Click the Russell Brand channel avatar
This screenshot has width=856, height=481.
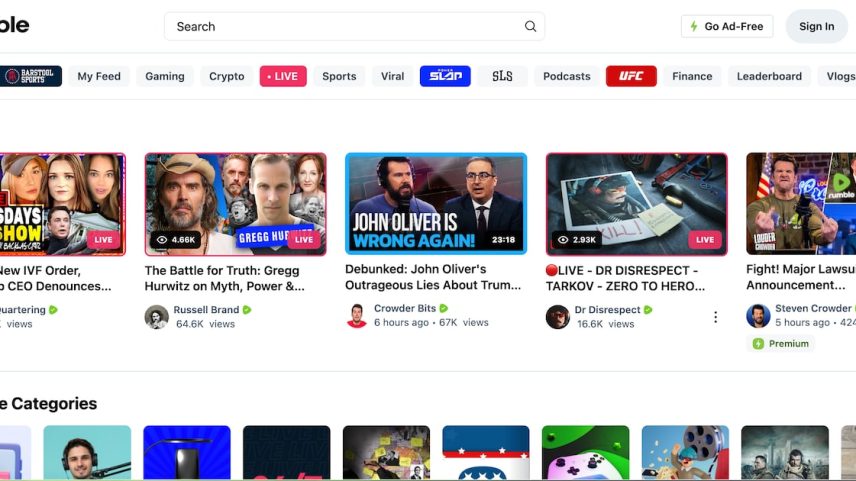pyautogui.click(x=156, y=317)
